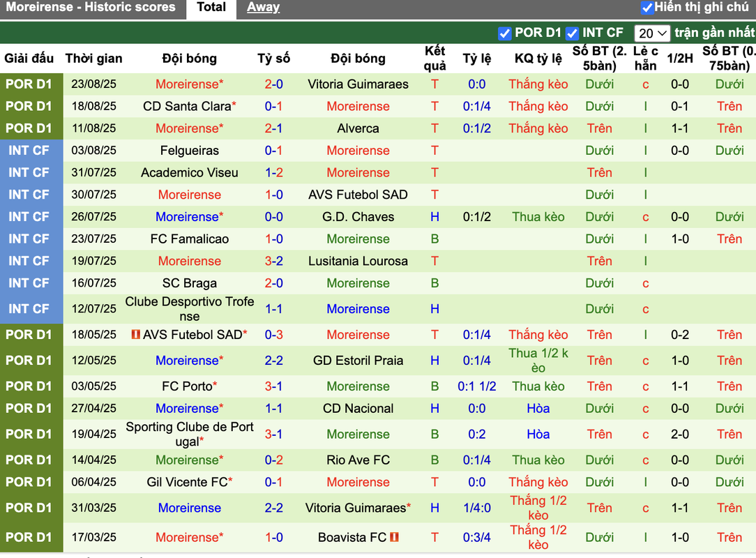Toggle the INT CF league checkbox
Image resolution: width=756 pixels, height=558 pixels.
[573, 33]
